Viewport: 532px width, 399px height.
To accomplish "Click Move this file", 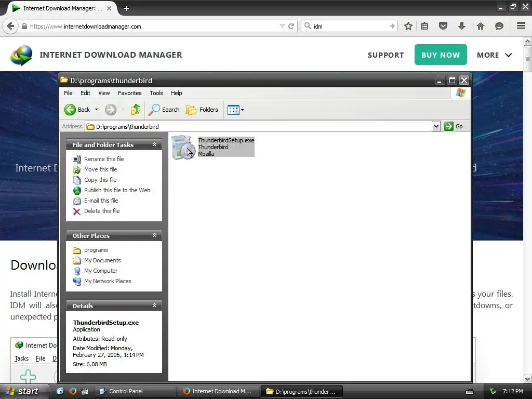I will (x=100, y=169).
